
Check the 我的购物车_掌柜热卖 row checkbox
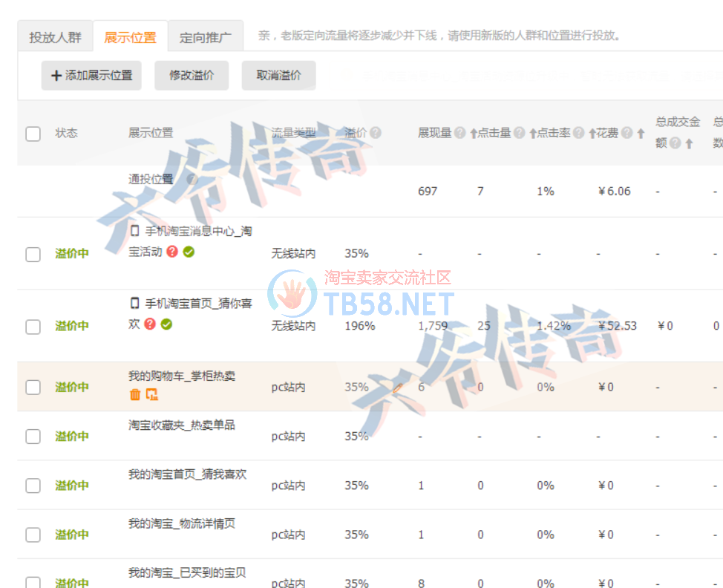tap(33, 387)
